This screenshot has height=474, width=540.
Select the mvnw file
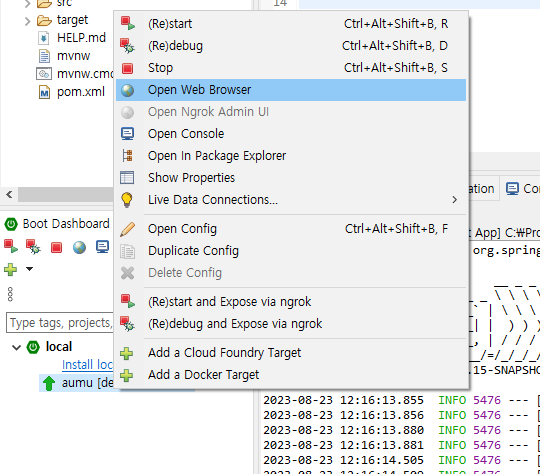(x=73, y=56)
